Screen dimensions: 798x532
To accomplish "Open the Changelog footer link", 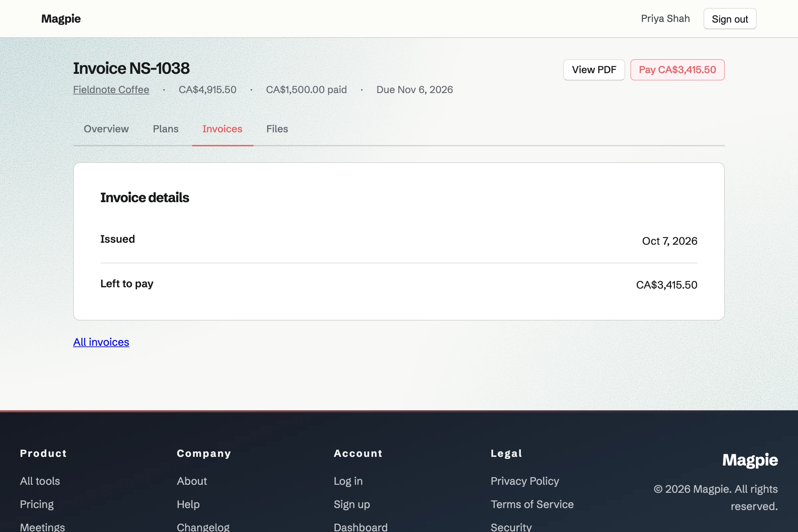I will pos(203,527).
